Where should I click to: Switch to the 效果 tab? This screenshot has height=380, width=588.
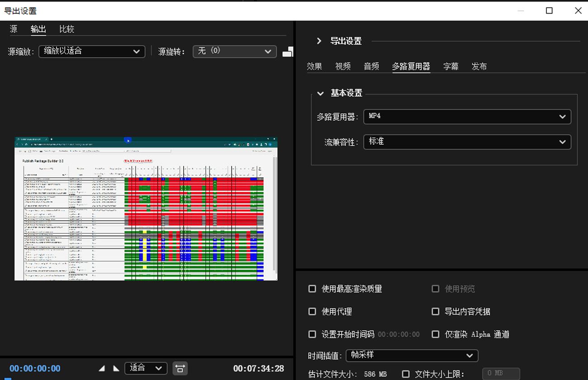click(314, 66)
